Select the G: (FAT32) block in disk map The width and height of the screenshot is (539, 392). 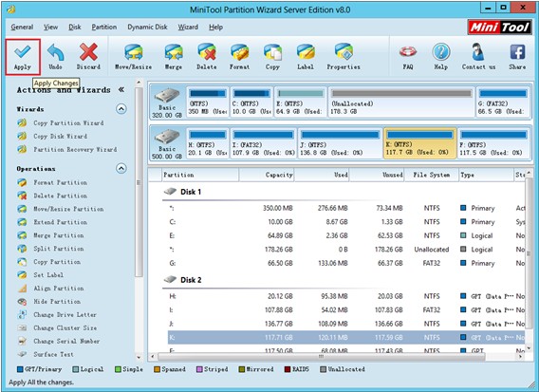click(x=502, y=103)
